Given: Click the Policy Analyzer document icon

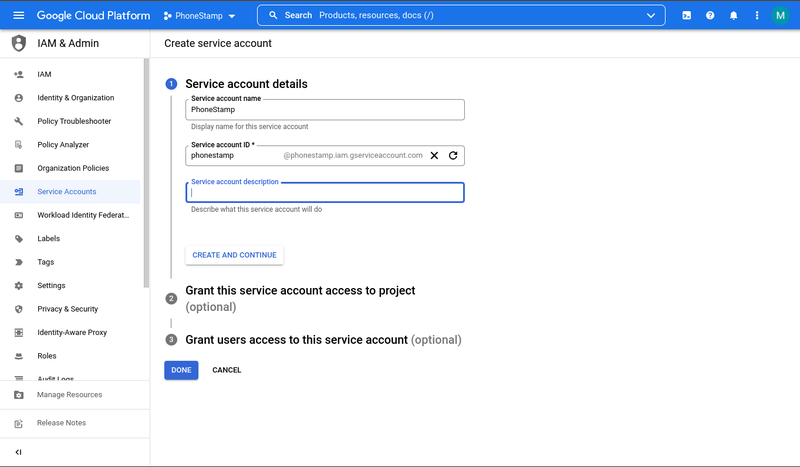Looking at the screenshot, I should (19, 145).
